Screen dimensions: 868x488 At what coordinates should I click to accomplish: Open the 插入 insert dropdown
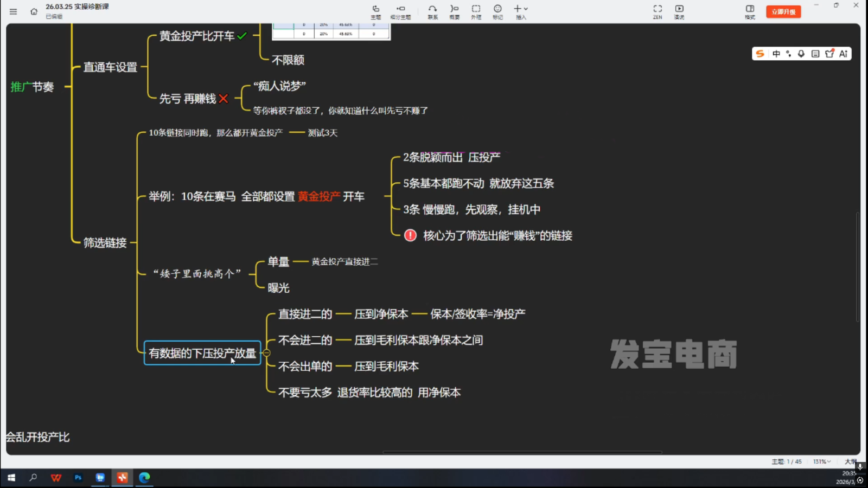click(521, 11)
